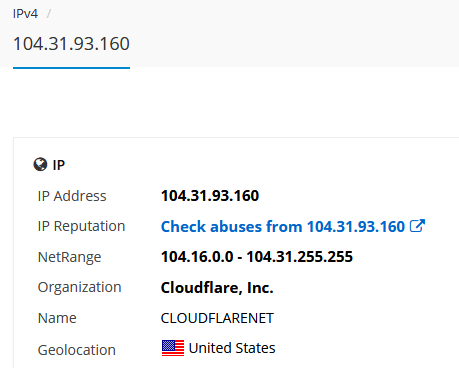
Task: Click the NetRange field label
Action: pyautogui.click(x=69, y=257)
